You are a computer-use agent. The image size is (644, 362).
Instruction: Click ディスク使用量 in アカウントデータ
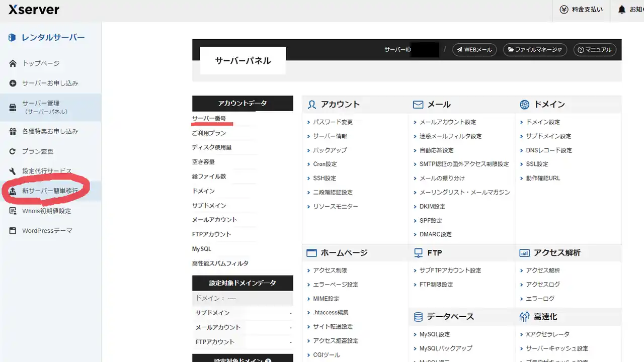coord(212,148)
